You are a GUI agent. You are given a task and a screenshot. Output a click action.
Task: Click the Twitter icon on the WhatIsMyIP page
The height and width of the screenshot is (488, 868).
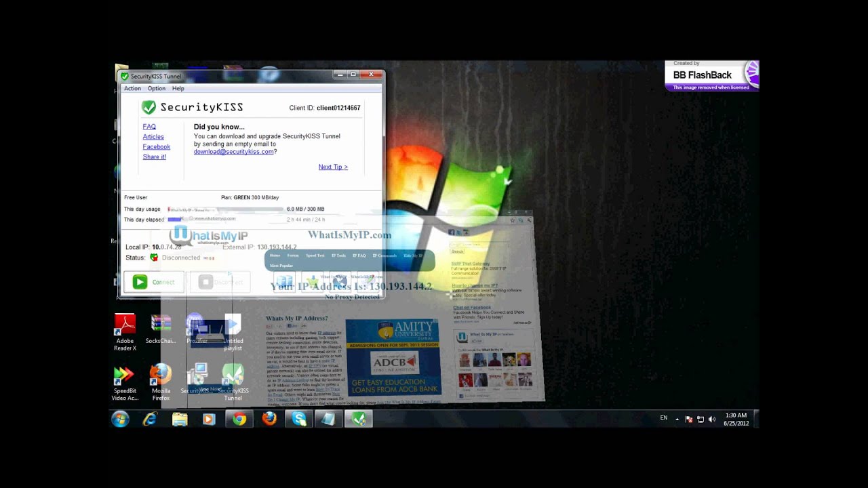(458, 232)
